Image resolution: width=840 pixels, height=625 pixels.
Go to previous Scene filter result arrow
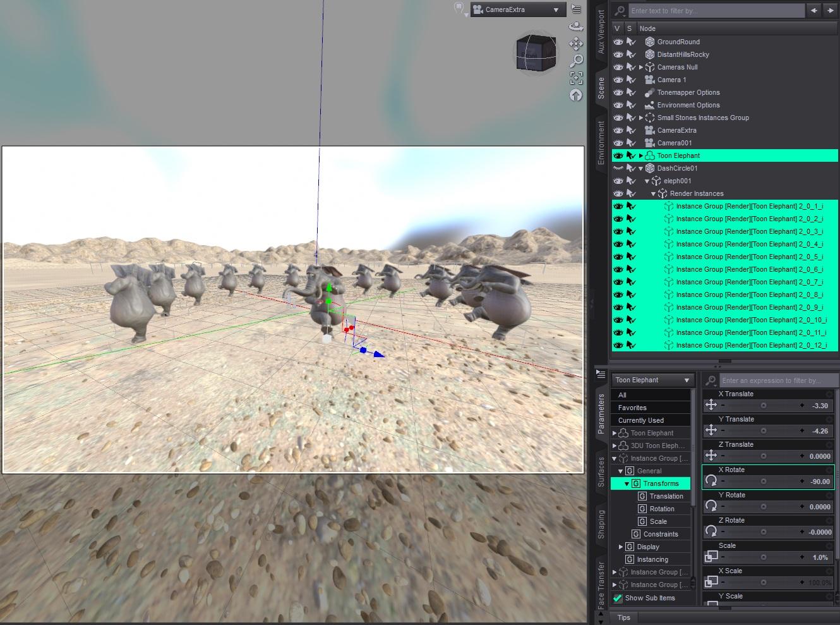[x=814, y=11]
